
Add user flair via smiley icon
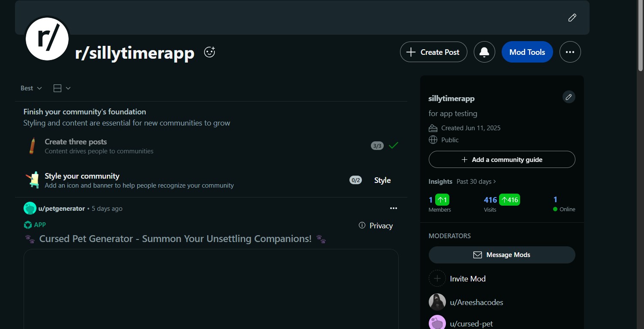click(209, 52)
